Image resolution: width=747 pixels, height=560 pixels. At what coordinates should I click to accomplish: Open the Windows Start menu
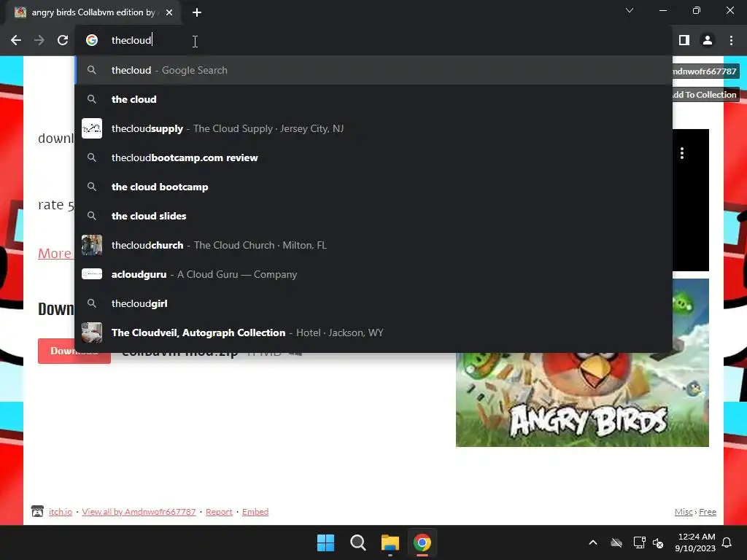point(326,542)
